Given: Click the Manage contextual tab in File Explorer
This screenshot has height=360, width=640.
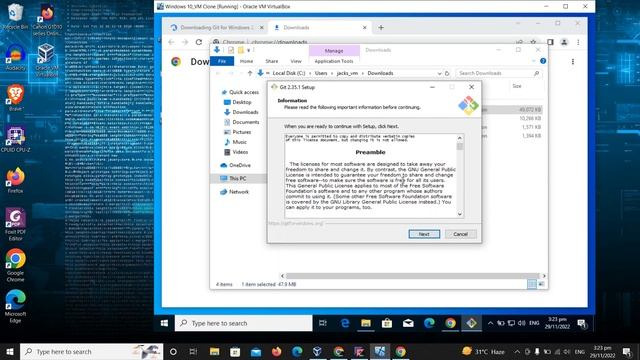Looking at the screenshot, I should click(334, 51).
